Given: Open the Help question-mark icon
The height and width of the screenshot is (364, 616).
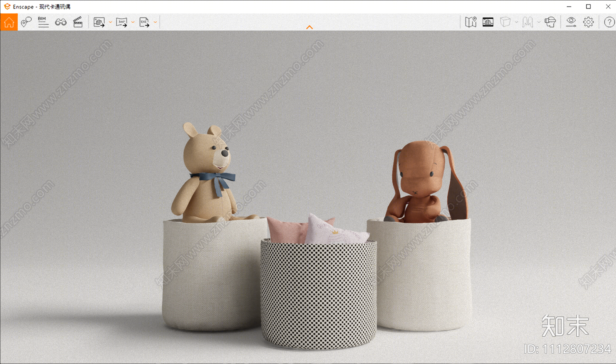Looking at the screenshot, I should click(609, 22).
